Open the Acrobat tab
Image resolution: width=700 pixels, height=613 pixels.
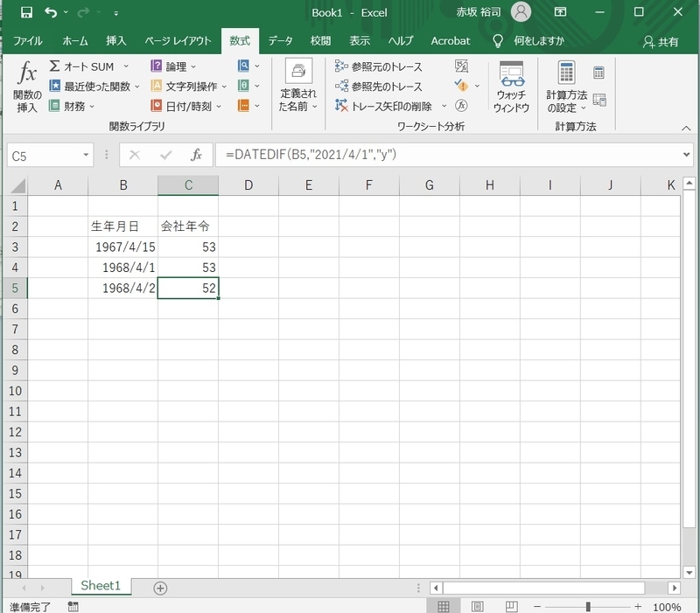[x=451, y=41]
